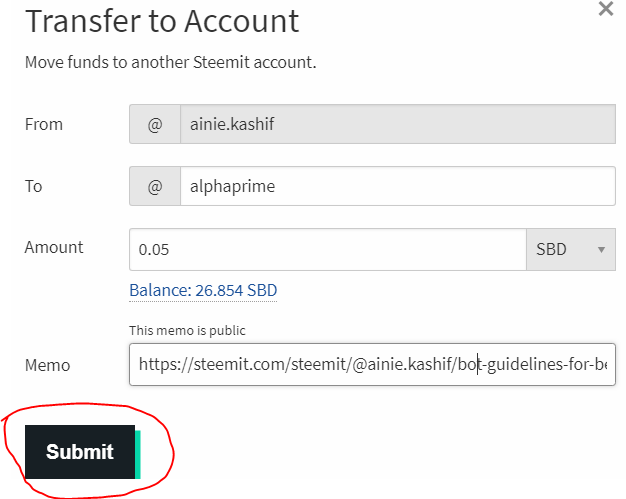
Task: Focus the From field showing ainie.kashif
Action: pos(397,125)
